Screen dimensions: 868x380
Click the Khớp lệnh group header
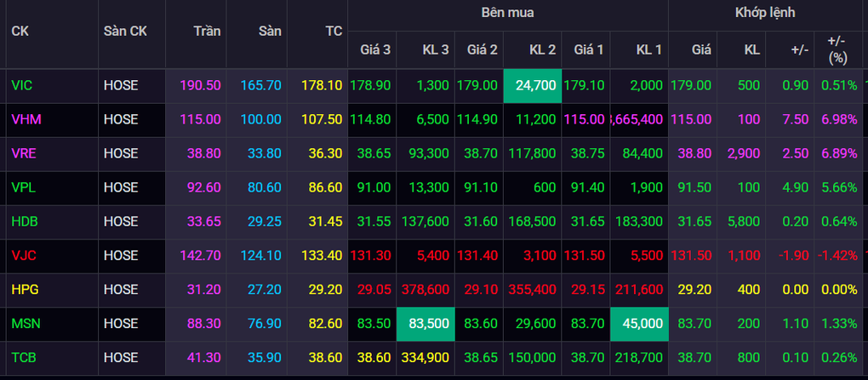click(765, 13)
